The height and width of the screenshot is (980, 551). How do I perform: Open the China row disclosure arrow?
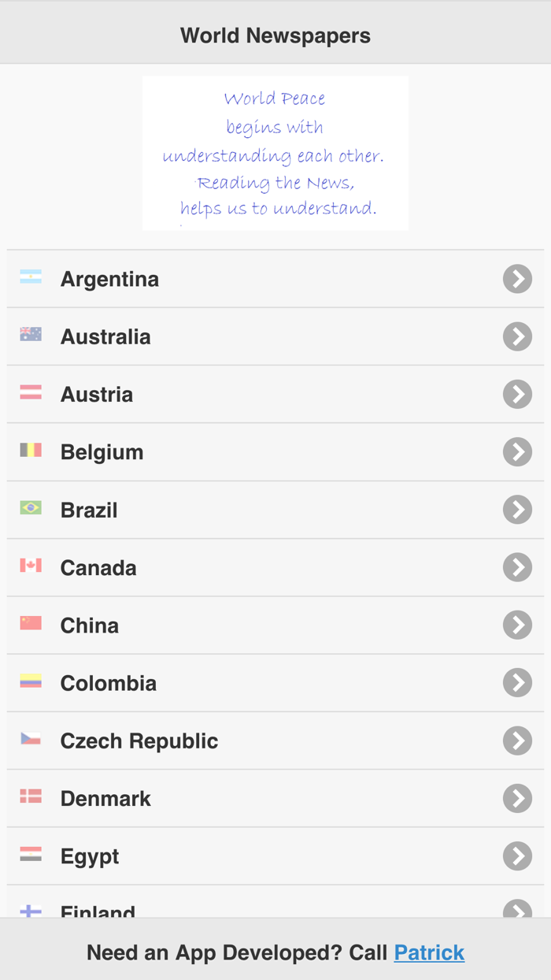(x=517, y=625)
